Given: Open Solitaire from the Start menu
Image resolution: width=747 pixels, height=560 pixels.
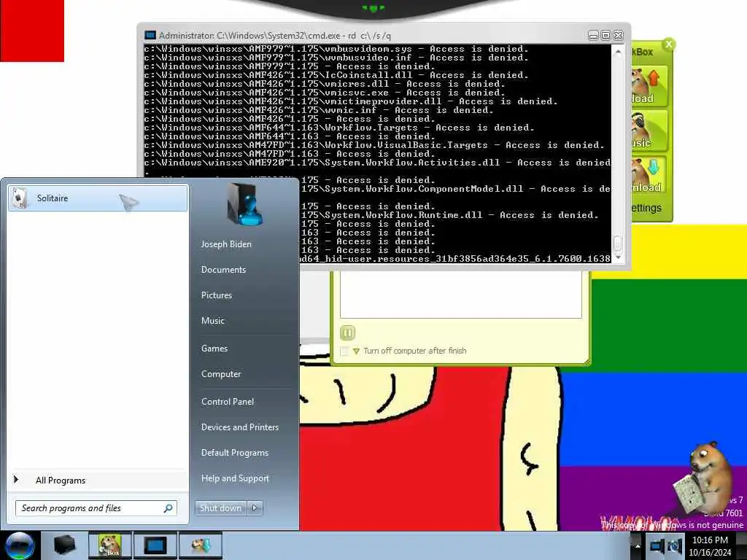Looking at the screenshot, I should [98, 198].
